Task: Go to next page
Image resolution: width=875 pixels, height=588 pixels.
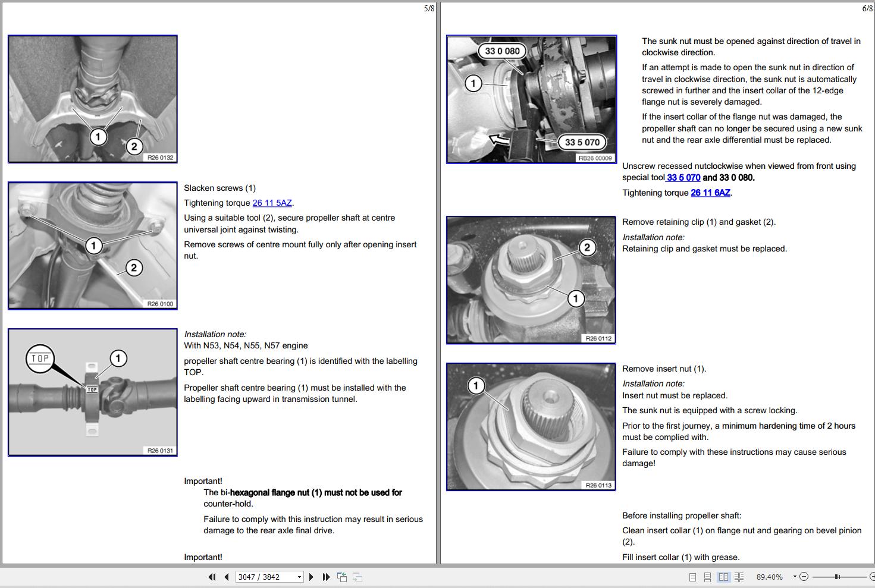Action: [311, 577]
